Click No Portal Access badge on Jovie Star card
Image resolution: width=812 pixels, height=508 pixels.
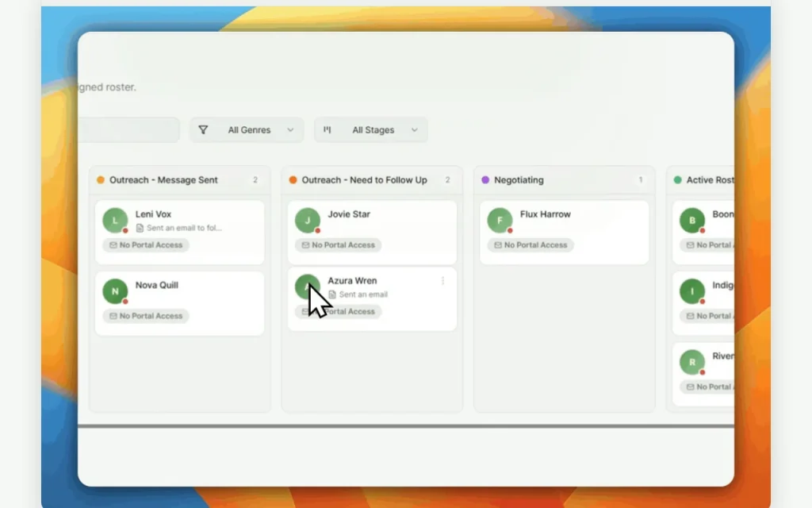click(x=339, y=245)
